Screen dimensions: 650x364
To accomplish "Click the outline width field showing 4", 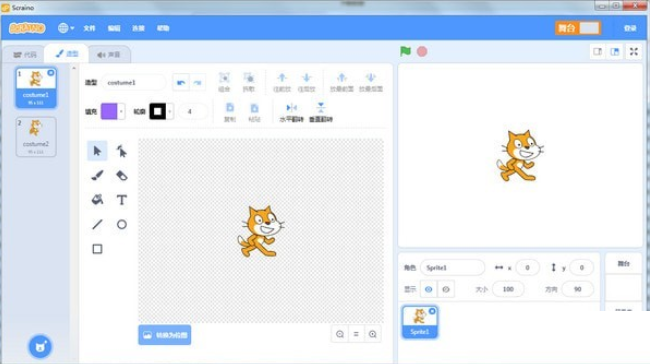I will [x=192, y=112].
